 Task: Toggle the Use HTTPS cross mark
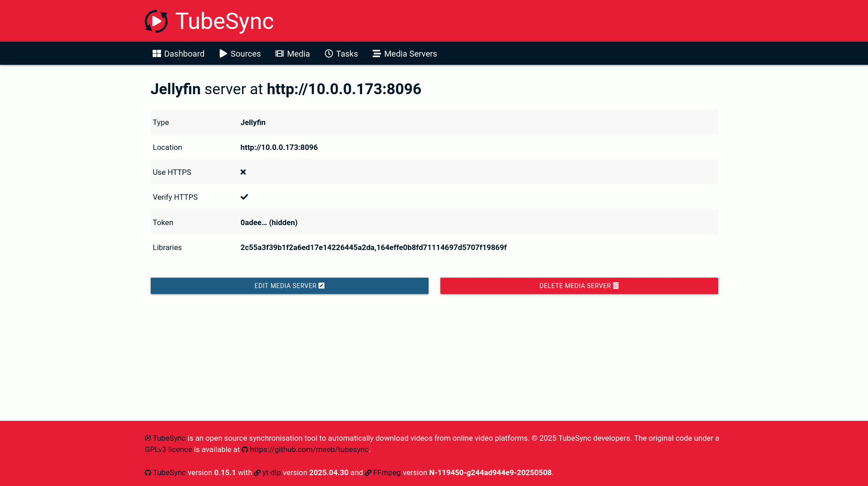coord(243,172)
